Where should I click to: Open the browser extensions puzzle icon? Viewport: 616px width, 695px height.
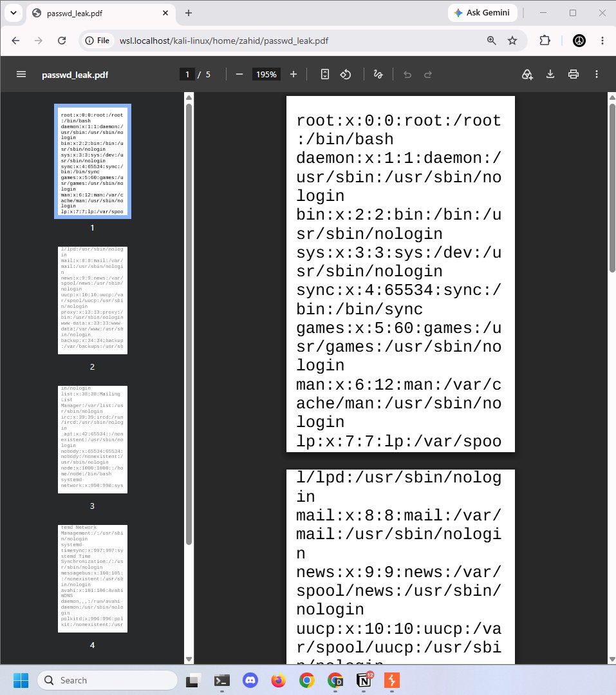(545, 41)
